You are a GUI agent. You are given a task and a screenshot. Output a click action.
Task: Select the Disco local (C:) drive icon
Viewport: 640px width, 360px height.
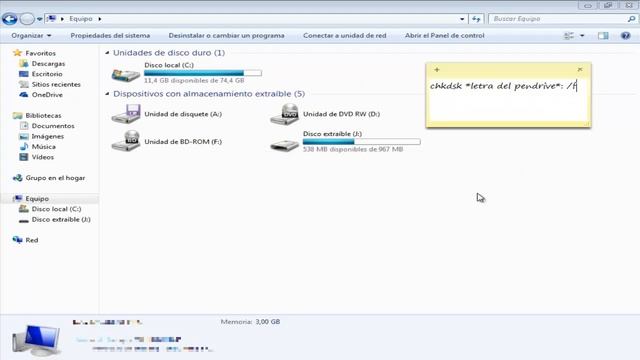tap(126, 74)
